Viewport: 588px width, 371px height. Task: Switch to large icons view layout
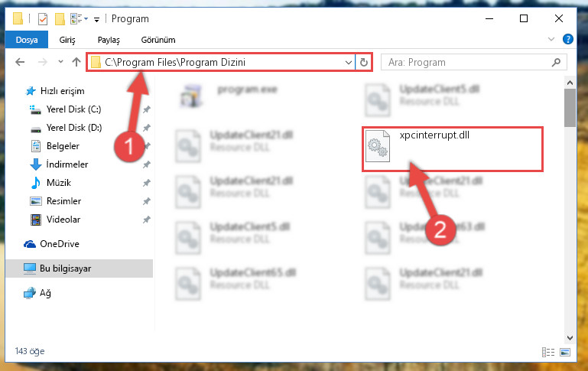coord(565,352)
